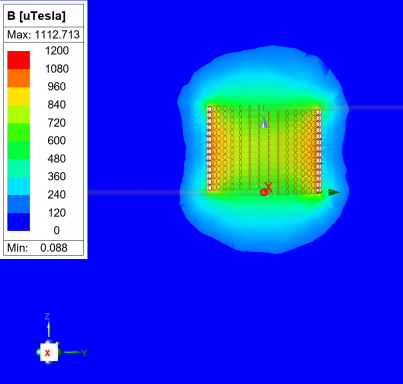
Task: Click the 0 legend scale label
Action: point(57,230)
